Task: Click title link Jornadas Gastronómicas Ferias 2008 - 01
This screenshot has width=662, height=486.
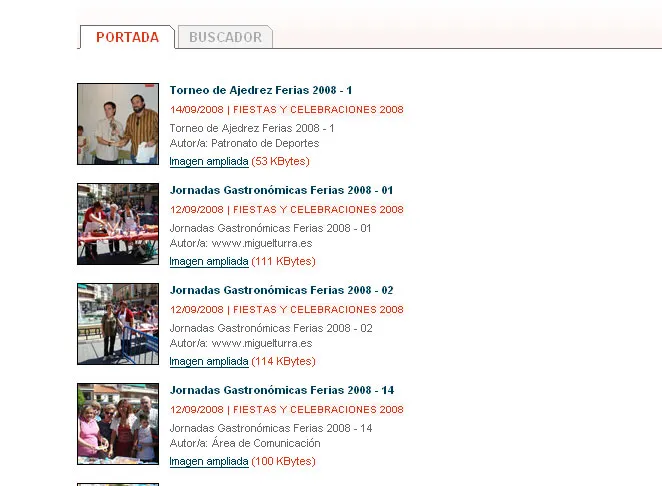Action: (x=281, y=190)
